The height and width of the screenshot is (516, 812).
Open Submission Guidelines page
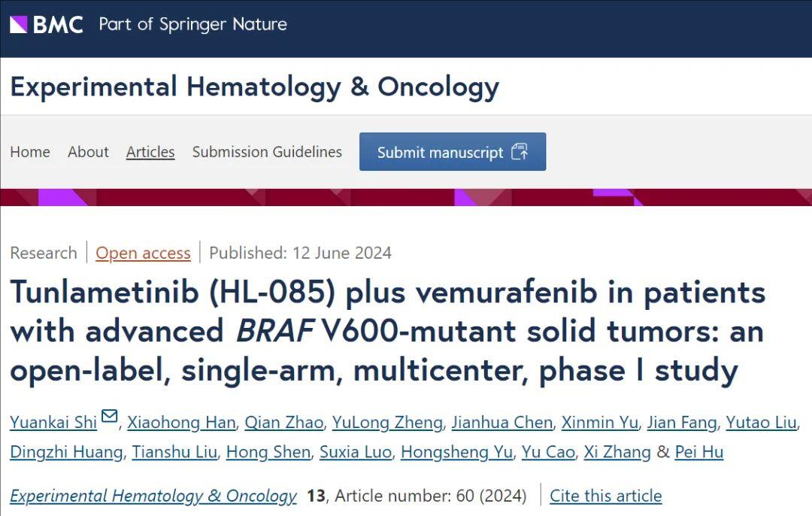[267, 152]
